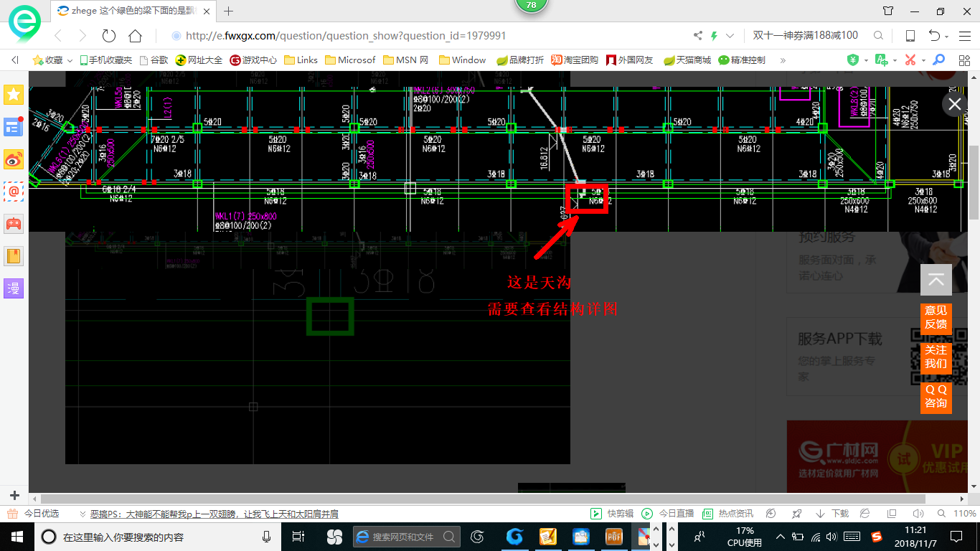Open the hamburger main menu

click(964, 36)
